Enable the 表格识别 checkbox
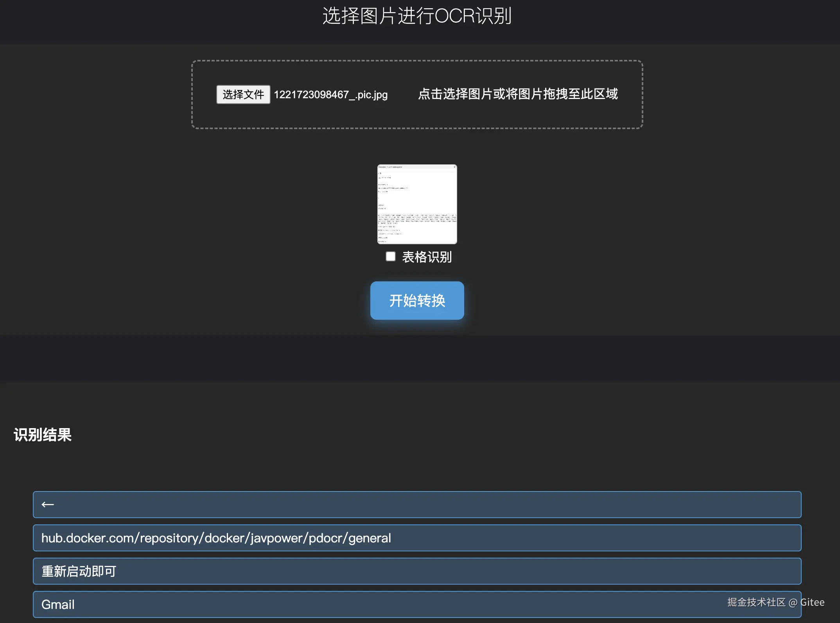The width and height of the screenshot is (840, 623). [390, 256]
